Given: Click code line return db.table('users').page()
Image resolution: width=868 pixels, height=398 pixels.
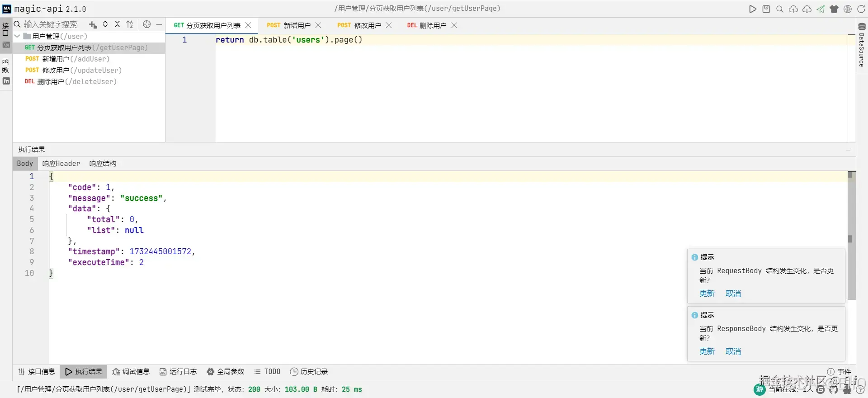Looking at the screenshot, I should click(x=289, y=40).
